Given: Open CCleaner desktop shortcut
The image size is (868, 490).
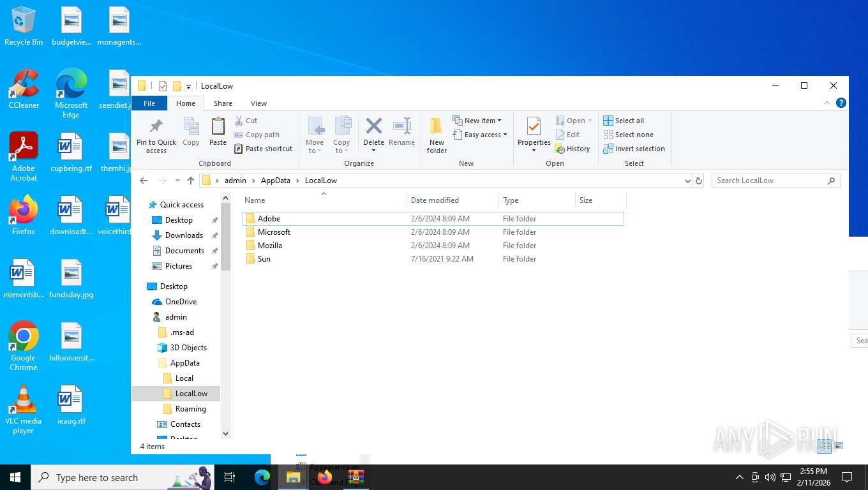Looking at the screenshot, I should pyautogui.click(x=24, y=89).
